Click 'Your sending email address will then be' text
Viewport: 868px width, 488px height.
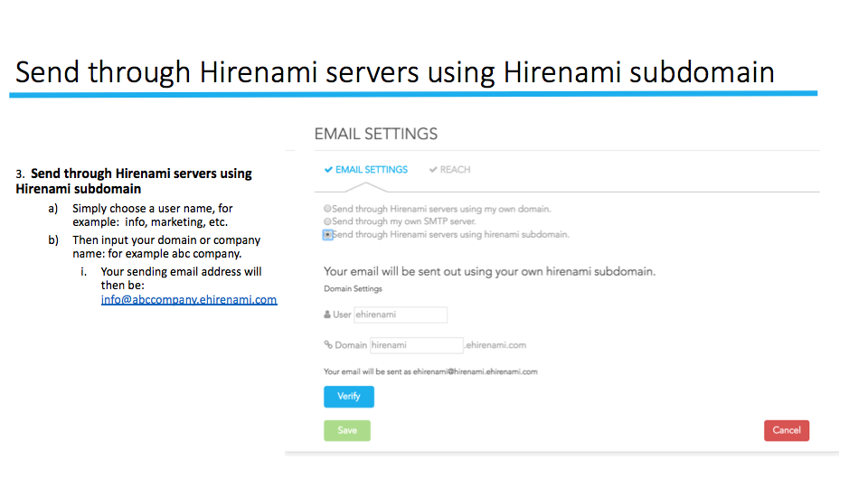pyautogui.click(x=181, y=278)
